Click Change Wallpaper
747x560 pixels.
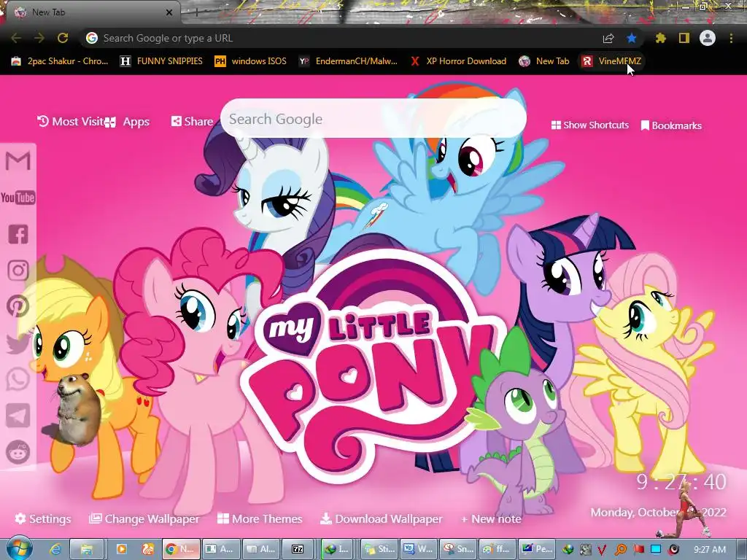[144, 518]
